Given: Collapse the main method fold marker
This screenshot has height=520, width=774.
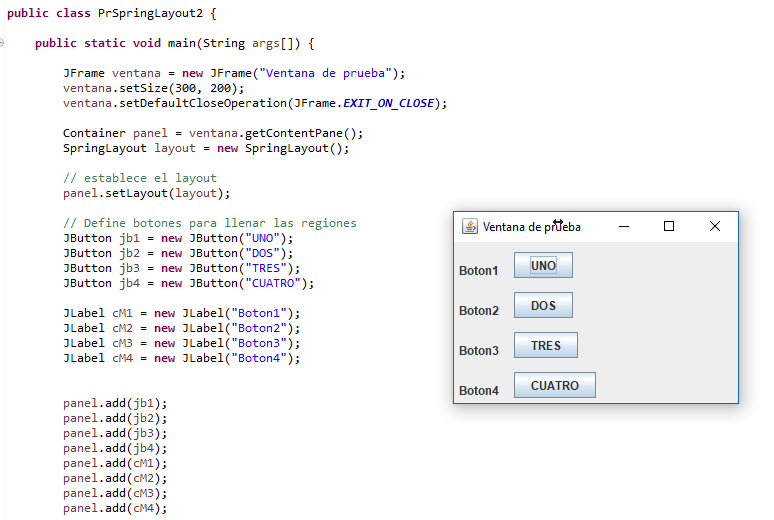Looking at the screenshot, I should pos(4,44).
